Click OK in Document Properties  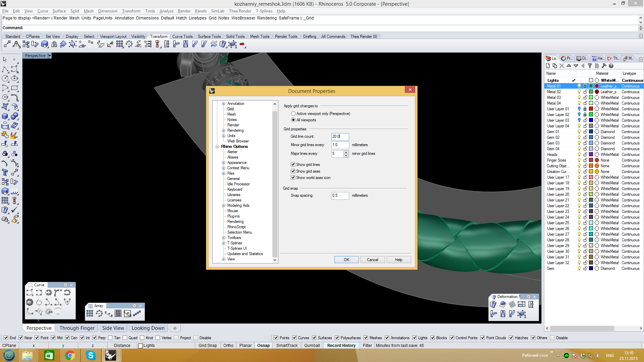pos(346,260)
